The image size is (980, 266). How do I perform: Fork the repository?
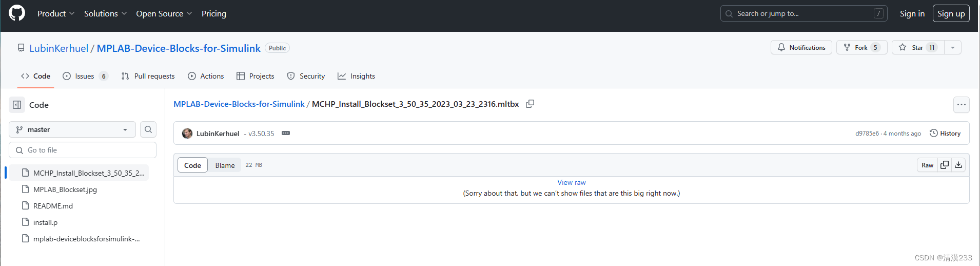tap(862, 47)
